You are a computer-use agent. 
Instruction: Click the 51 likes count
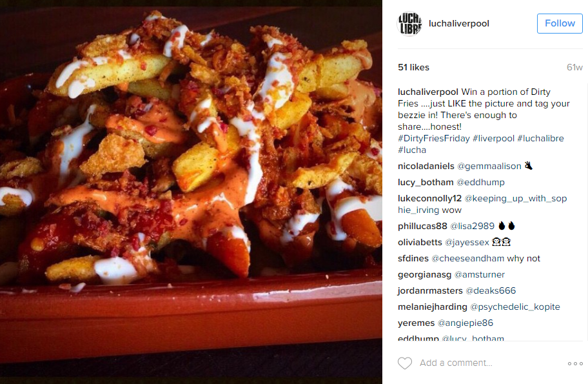(x=414, y=67)
